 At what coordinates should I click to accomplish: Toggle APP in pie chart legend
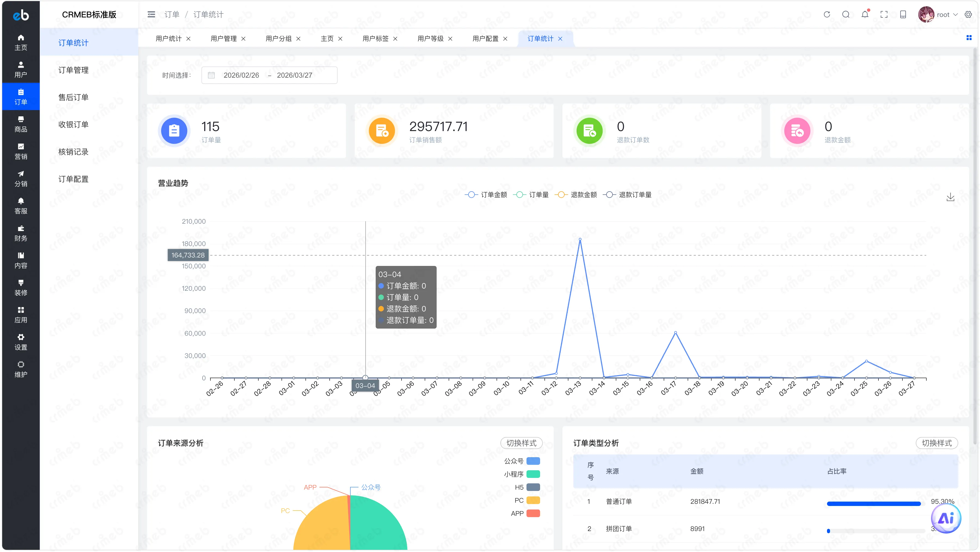(x=525, y=513)
